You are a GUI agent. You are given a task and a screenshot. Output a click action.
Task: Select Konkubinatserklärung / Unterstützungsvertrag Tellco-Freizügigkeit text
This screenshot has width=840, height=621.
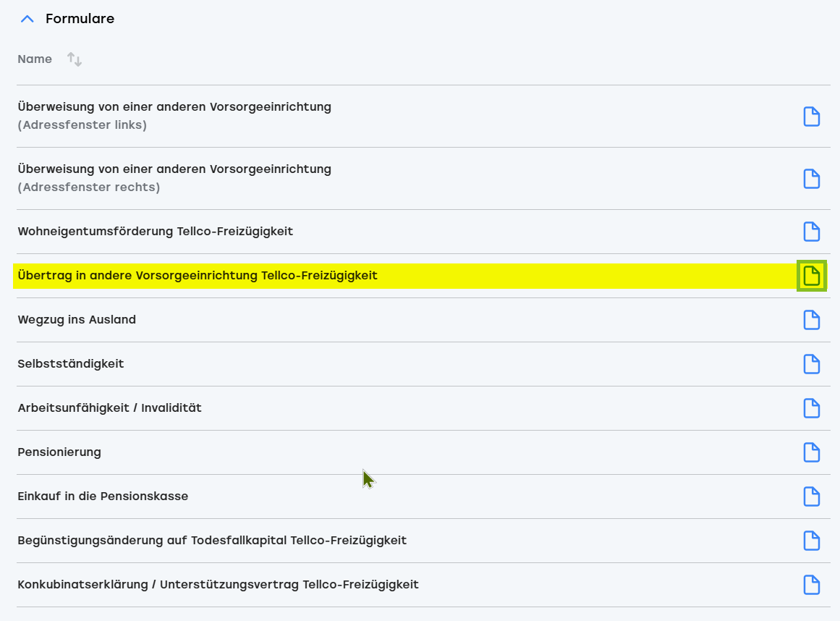coord(218,585)
